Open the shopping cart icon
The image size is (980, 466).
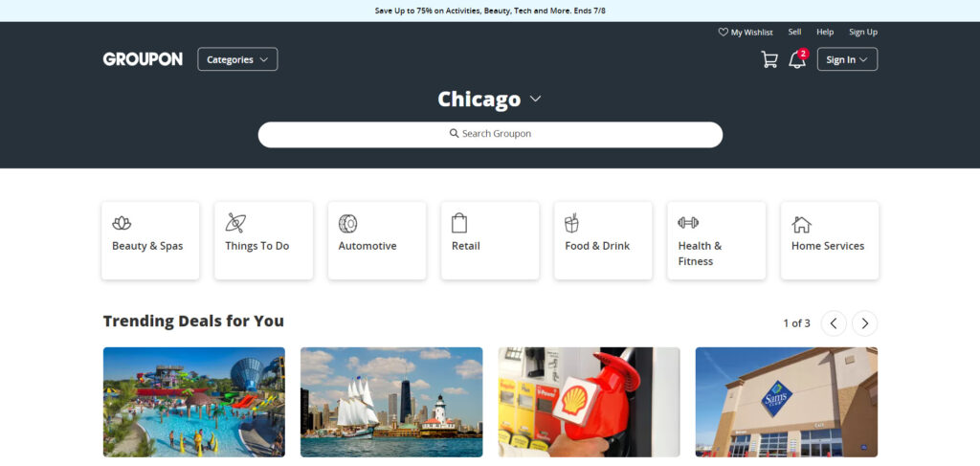tap(768, 59)
